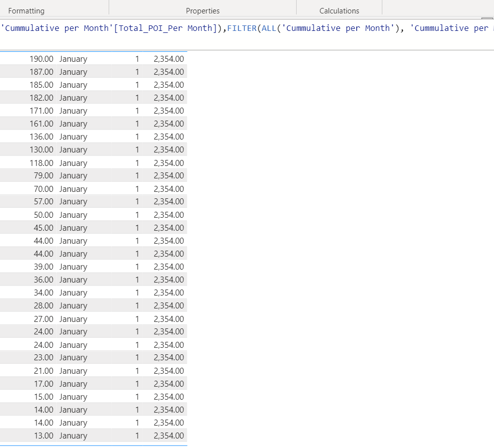The width and height of the screenshot is (494, 448).
Task: Click the 2,354.00 value in 79.00 row
Action: point(169,175)
